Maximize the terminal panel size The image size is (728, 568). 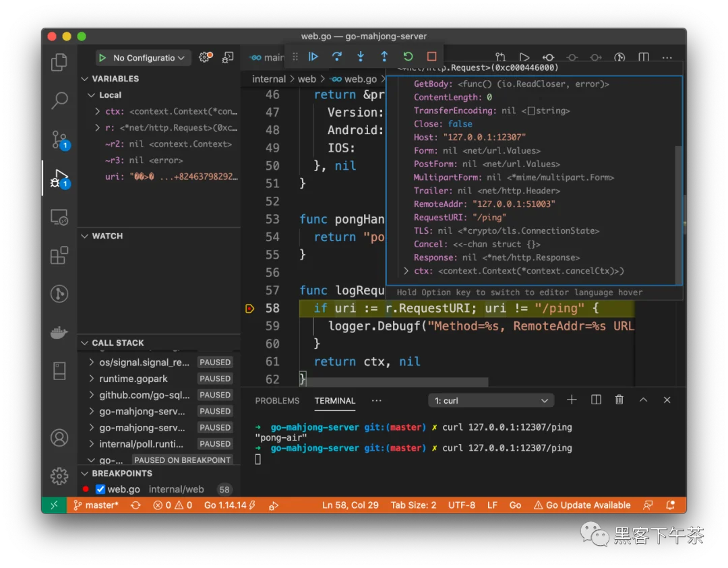click(x=643, y=400)
